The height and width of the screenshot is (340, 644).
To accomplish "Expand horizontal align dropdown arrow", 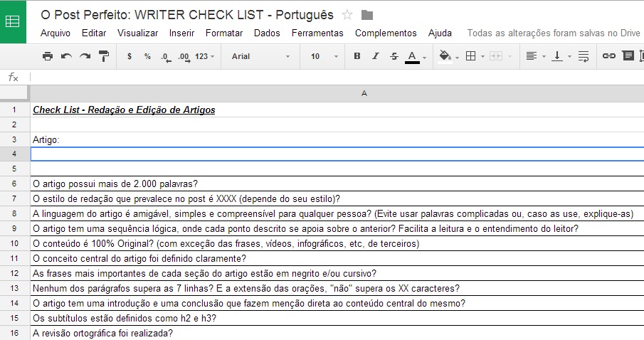I will pyautogui.click(x=544, y=57).
